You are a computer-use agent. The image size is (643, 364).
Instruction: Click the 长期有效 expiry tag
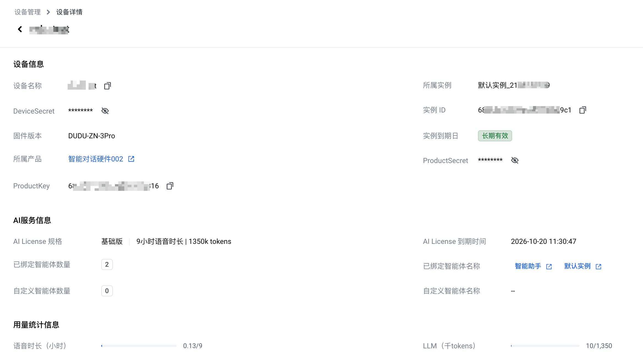click(x=495, y=136)
